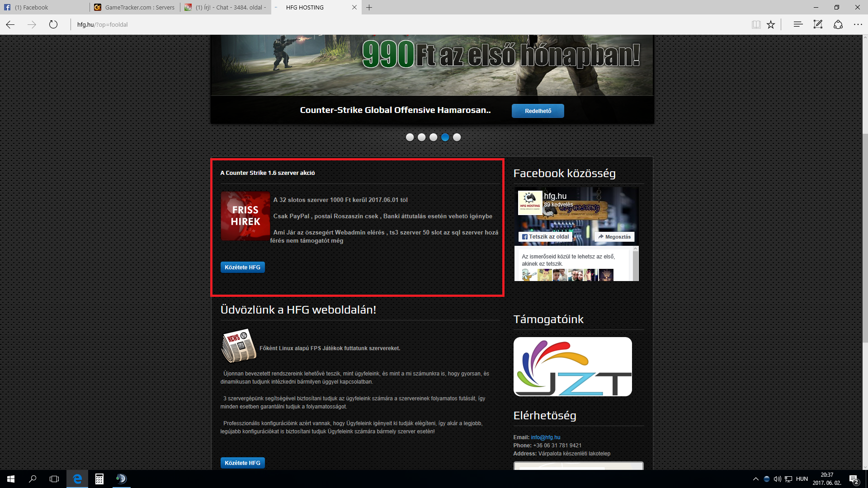
Task: Click the Redelhető button
Action: [x=538, y=111]
